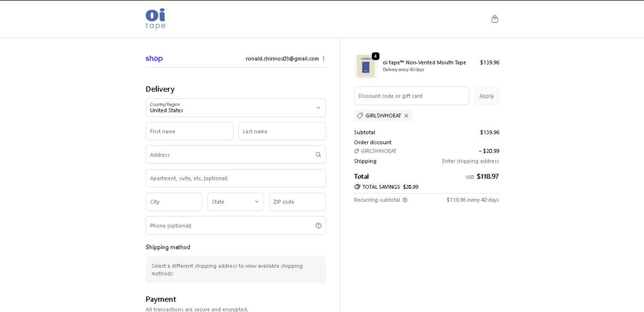
Task: Open the Country/Region dropdown
Action: click(x=236, y=108)
